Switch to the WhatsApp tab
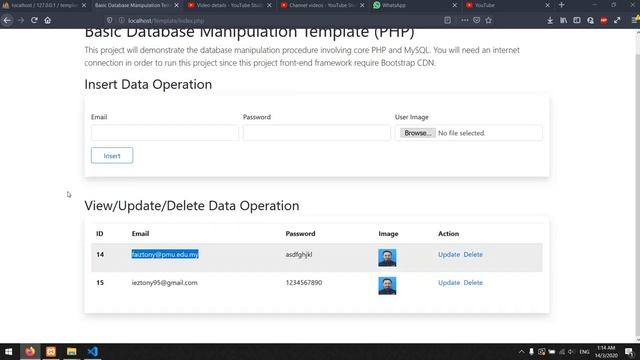 pos(415,5)
